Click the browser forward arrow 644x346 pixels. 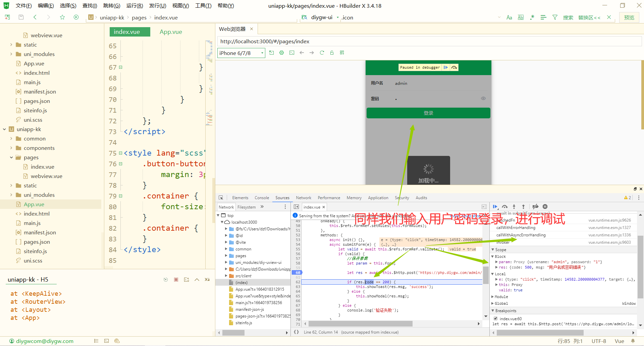[x=312, y=53]
